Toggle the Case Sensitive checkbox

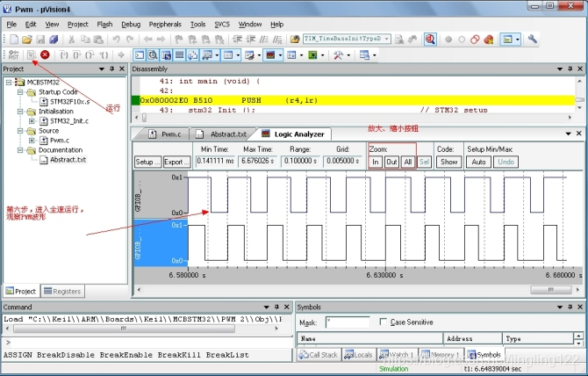(x=383, y=322)
